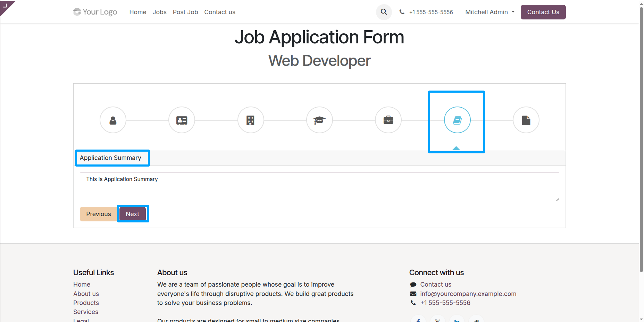Viewport: 644px width, 322px height.
Task: Click the Next button
Action: tap(132, 214)
